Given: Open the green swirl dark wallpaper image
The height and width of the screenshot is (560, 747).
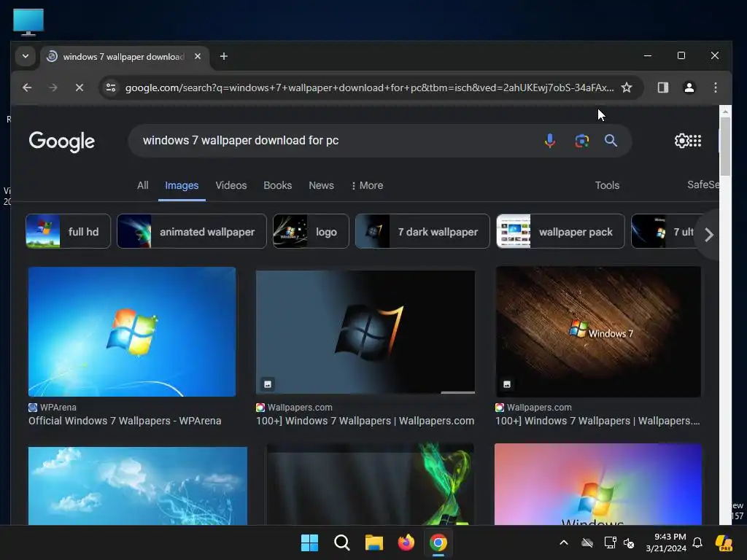Looking at the screenshot, I should [370, 484].
